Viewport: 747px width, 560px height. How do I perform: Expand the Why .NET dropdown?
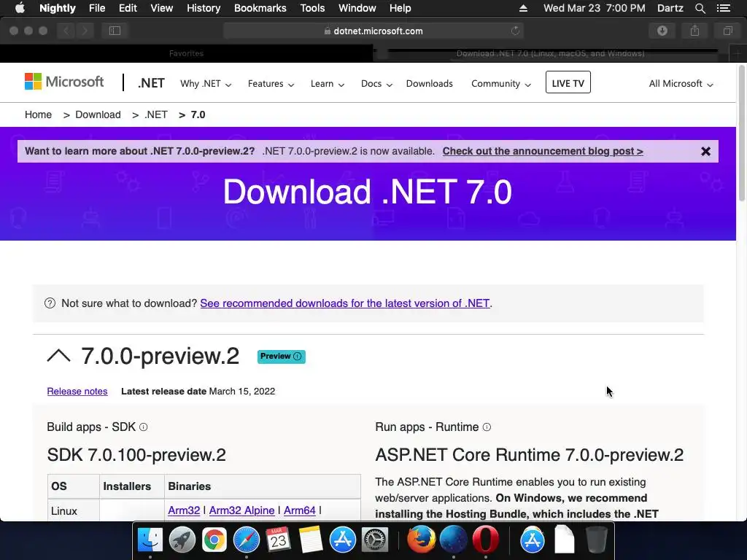pos(205,84)
